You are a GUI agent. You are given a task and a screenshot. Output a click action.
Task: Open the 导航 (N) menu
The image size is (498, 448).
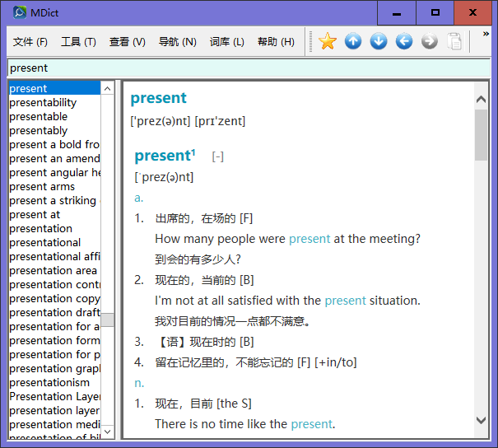(177, 42)
